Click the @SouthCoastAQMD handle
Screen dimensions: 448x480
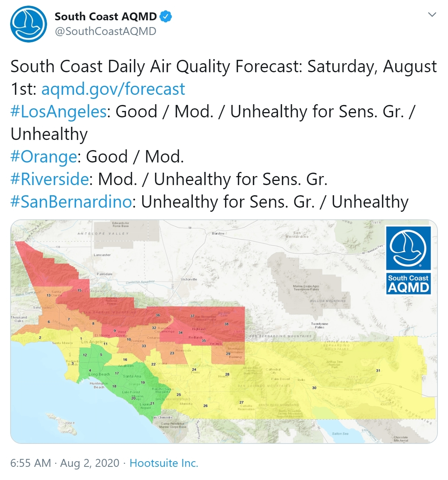105,31
